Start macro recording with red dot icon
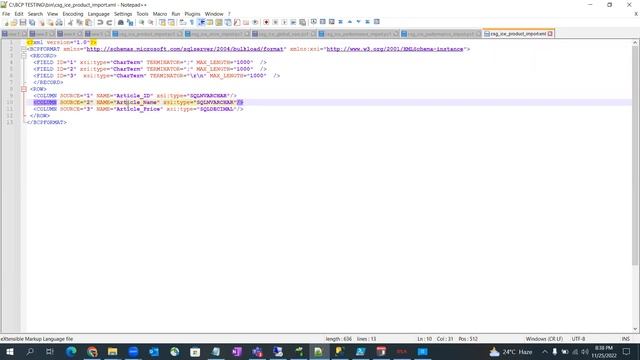The height and width of the screenshot is (360, 640). tap(266, 22)
